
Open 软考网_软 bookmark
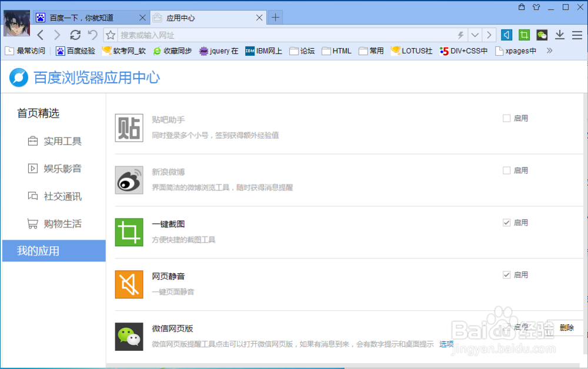[x=124, y=51]
